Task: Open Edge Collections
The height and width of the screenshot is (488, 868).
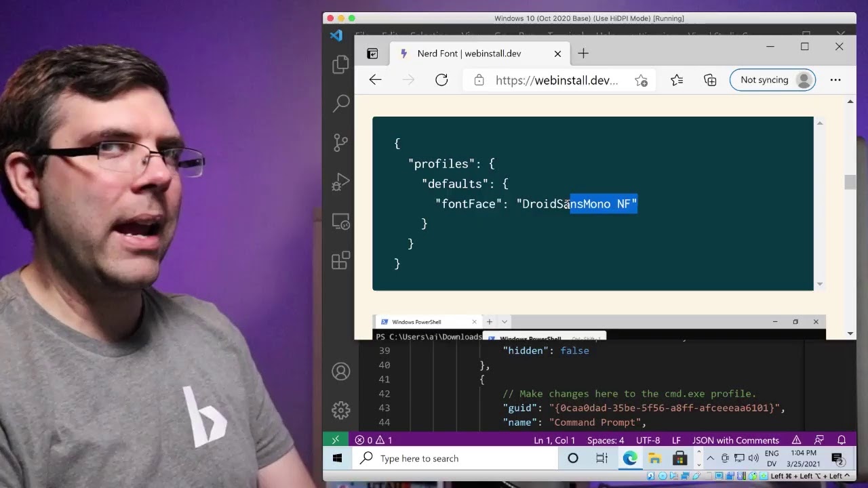Action: point(710,80)
